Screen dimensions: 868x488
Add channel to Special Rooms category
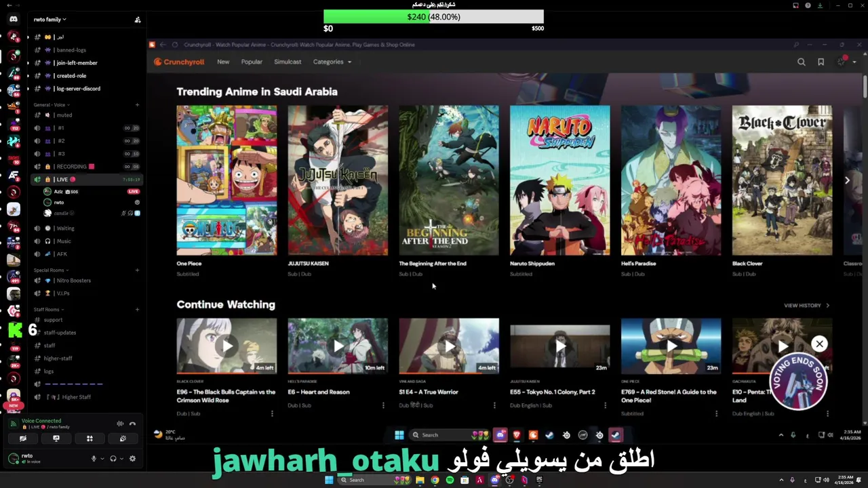(137, 270)
